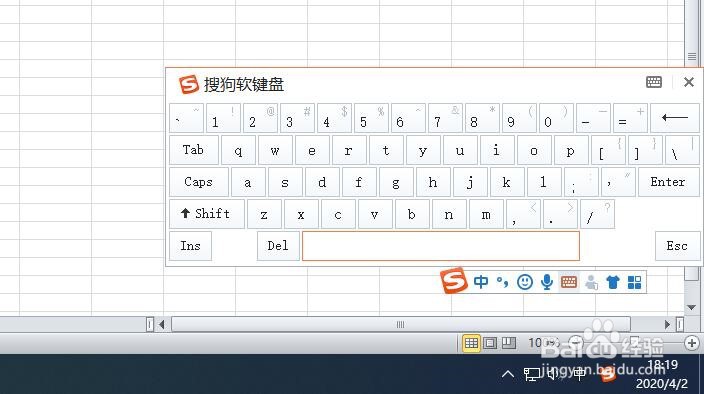Click the z key
This screenshot has width=704, height=394.
(x=264, y=215)
